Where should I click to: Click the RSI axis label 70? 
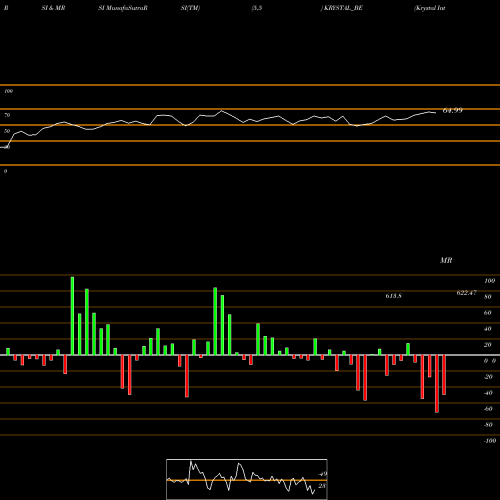click(7, 115)
